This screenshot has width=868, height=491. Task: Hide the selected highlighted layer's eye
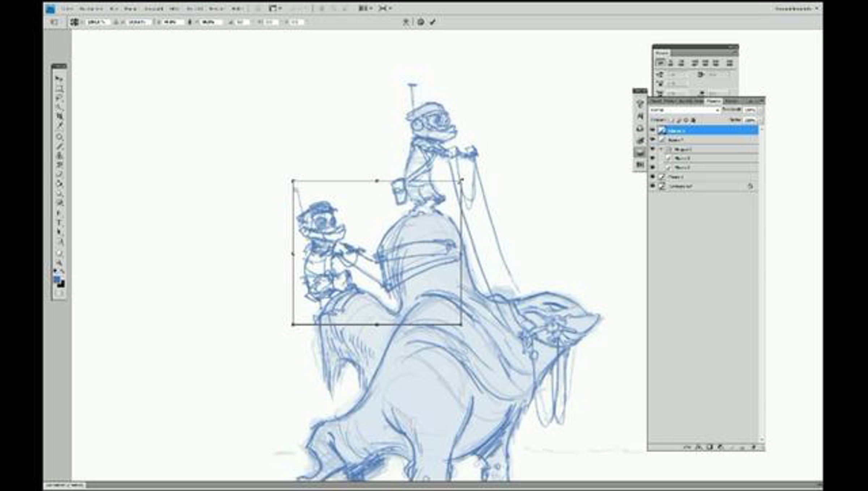click(x=653, y=130)
